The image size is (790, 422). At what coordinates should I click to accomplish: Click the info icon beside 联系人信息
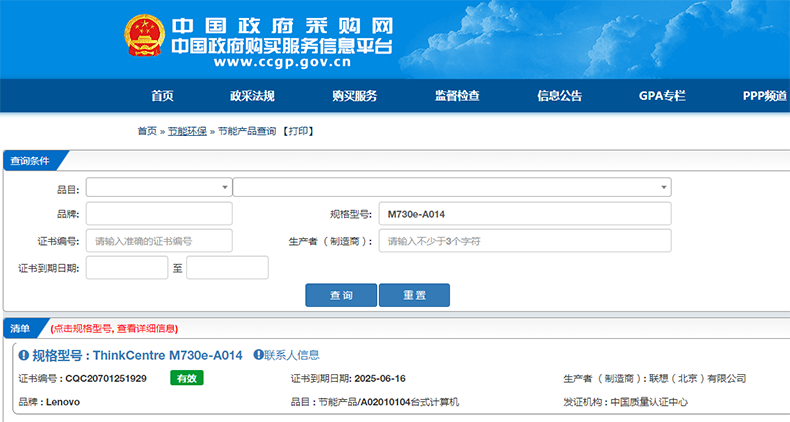pos(257,355)
